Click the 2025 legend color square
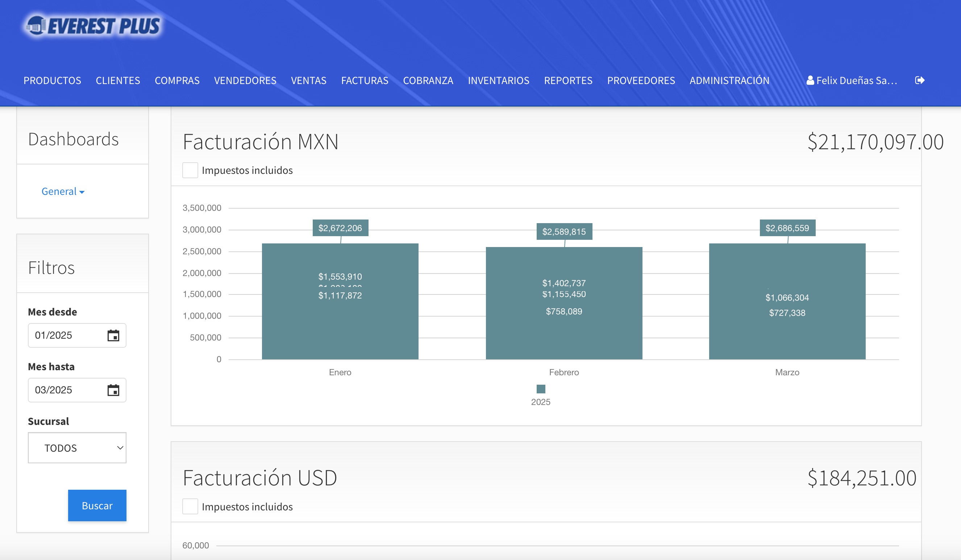The width and height of the screenshot is (961, 560). tap(540, 389)
